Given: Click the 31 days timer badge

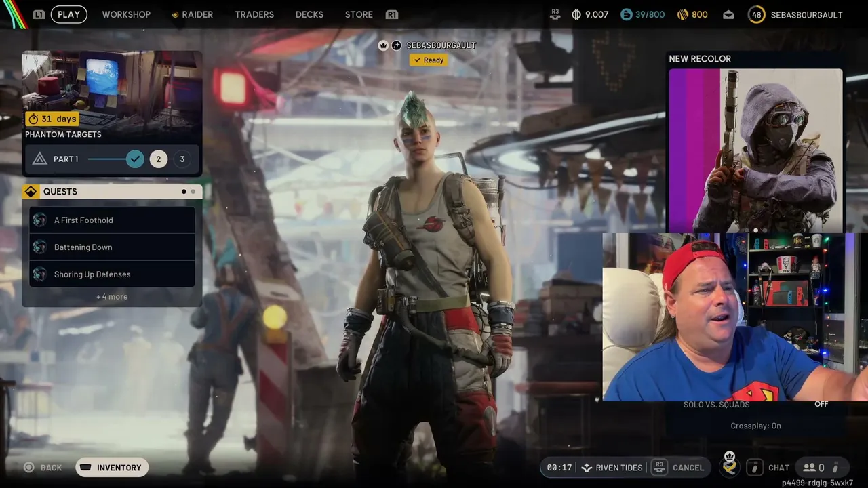Looking at the screenshot, I should click(x=52, y=119).
